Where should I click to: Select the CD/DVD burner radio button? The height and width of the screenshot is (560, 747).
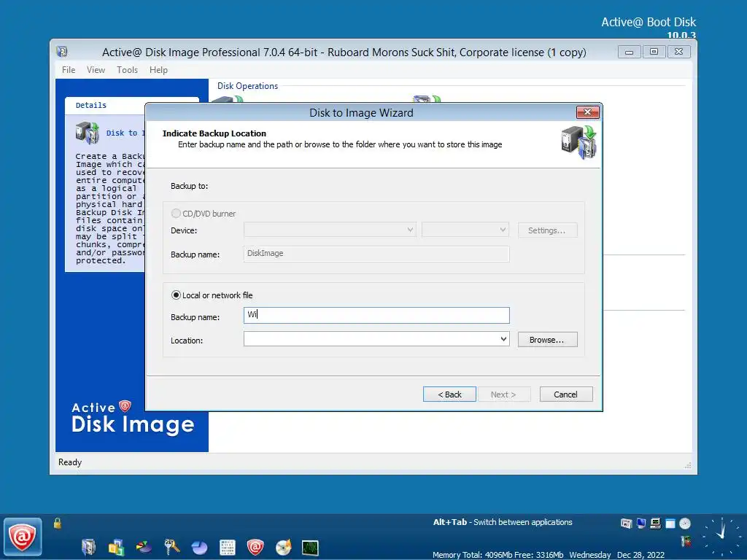(x=176, y=214)
